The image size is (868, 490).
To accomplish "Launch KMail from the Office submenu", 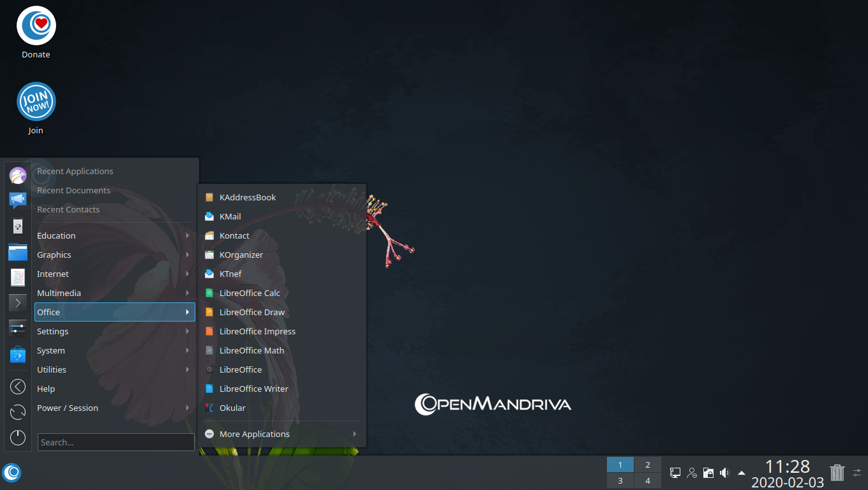I will (282, 216).
